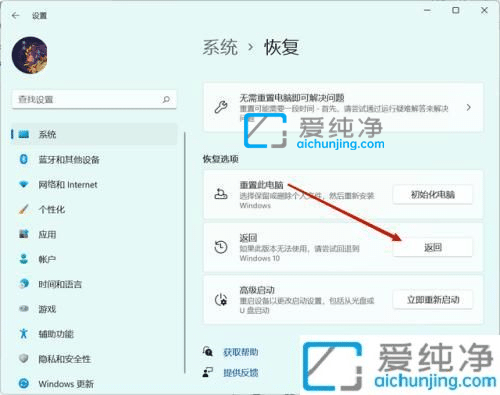Click the network Wi-Fi icon
500x395 pixels.
point(24,184)
